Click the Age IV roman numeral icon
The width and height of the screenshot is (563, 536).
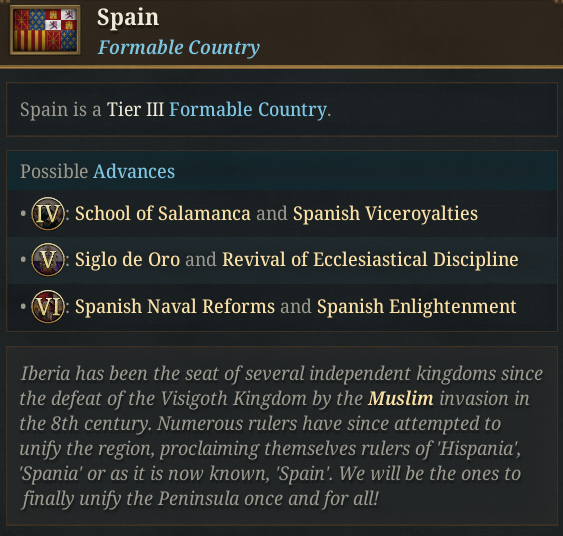tap(48, 214)
